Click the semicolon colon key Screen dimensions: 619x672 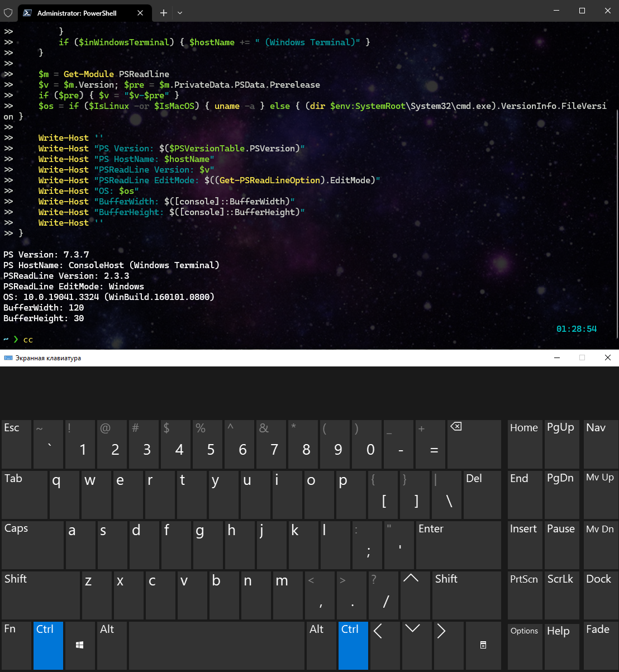[x=368, y=545]
